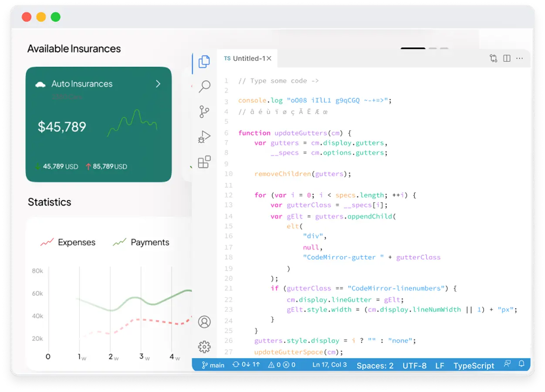The width and height of the screenshot is (545, 392).
Task: Open the Source Control branch icon
Action: click(204, 112)
